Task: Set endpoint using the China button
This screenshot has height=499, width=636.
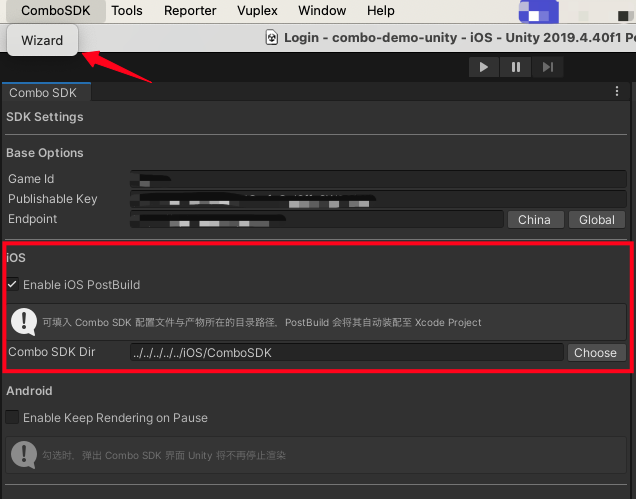Action: point(534,219)
